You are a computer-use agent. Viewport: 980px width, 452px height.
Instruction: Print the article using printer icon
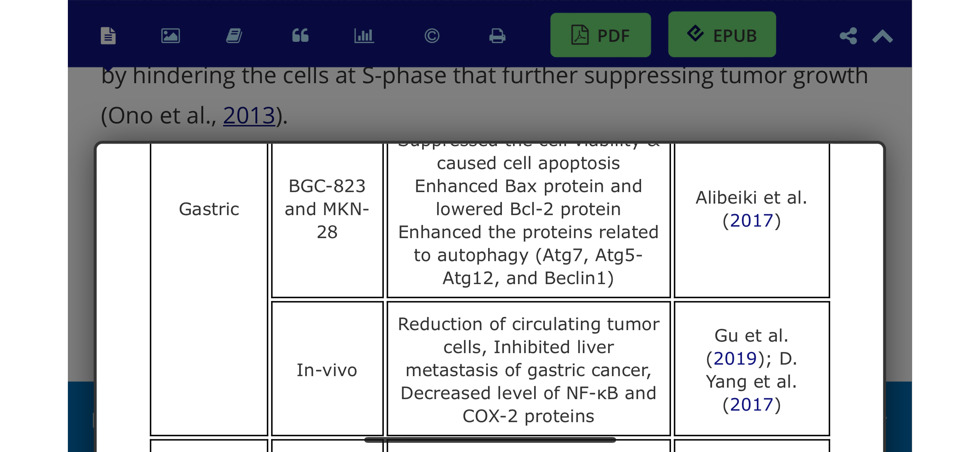pyautogui.click(x=497, y=36)
